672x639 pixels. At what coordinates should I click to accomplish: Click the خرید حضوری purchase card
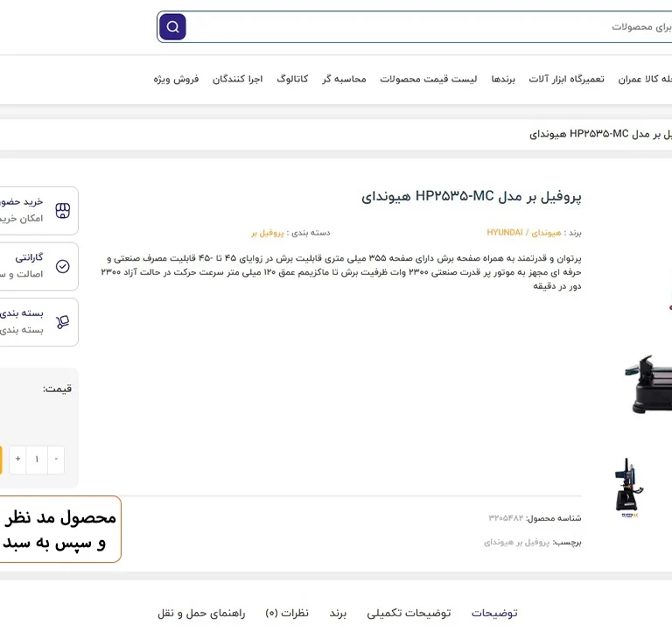[38, 211]
